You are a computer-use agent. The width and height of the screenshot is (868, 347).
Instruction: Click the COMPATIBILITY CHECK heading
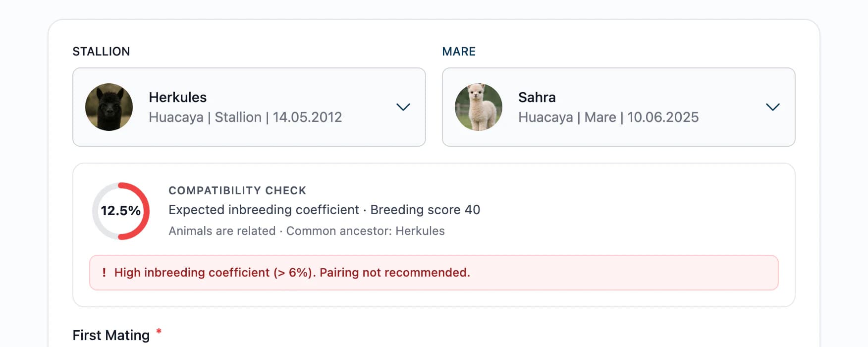tap(237, 191)
